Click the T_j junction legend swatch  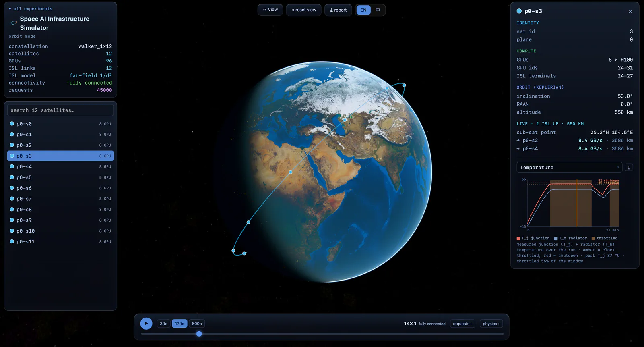pyautogui.click(x=518, y=238)
